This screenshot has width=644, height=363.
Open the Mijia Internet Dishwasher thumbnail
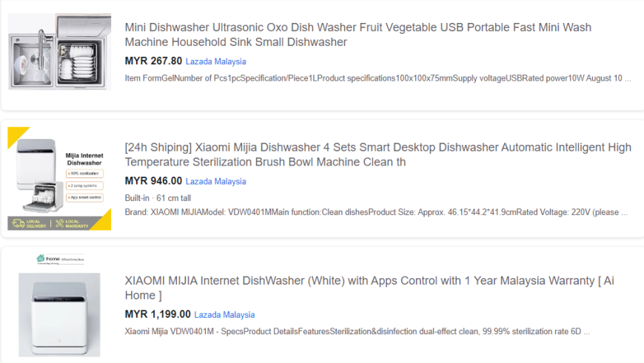(59, 178)
